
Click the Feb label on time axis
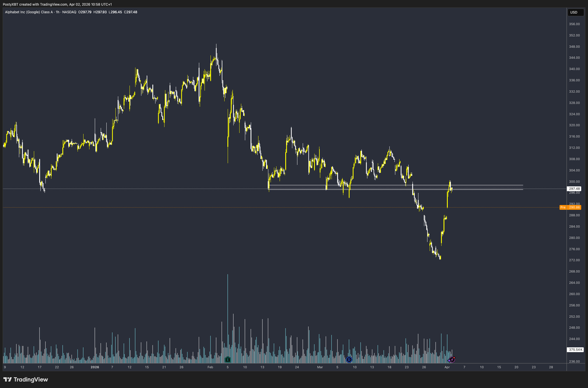(x=210, y=367)
